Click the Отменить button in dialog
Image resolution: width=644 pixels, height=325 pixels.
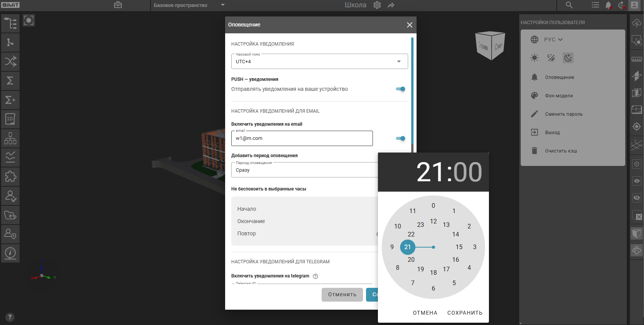coord(342,295)
